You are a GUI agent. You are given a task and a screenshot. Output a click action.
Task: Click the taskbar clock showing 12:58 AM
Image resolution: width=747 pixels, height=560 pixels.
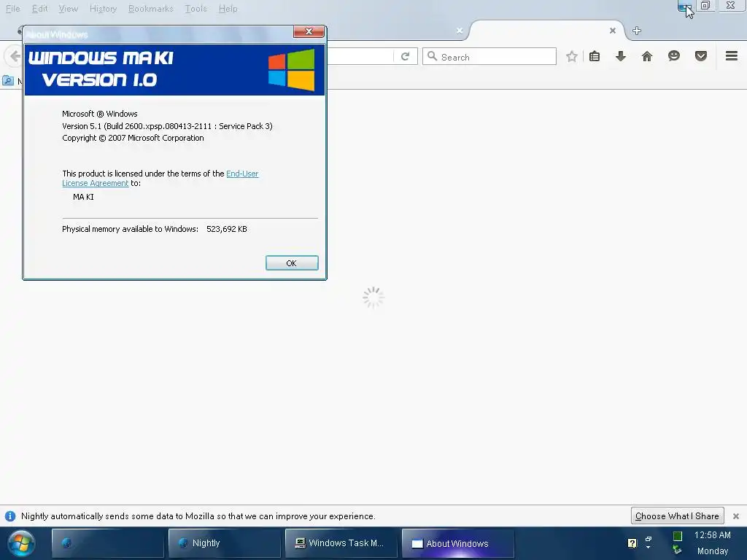click(712, 534)
